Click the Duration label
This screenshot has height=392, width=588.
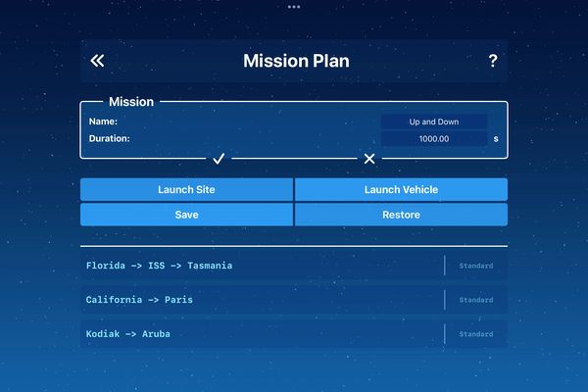pos(109,138)
